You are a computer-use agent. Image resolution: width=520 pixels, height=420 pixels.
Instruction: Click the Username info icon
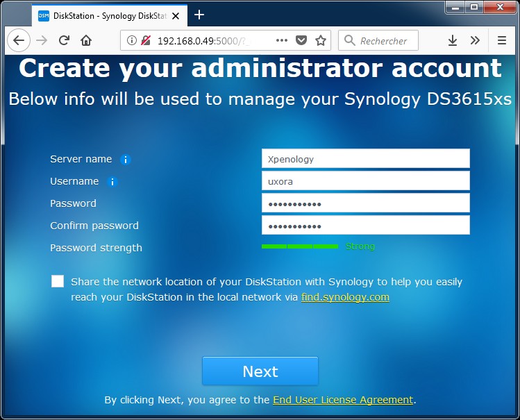pos(112,182)
